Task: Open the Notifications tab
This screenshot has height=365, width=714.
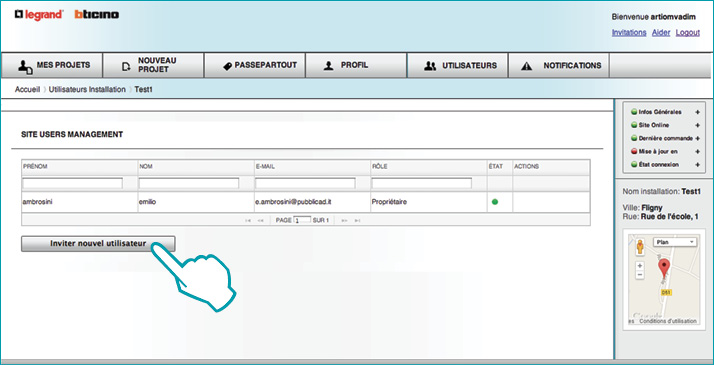Action: click(559, 66)
